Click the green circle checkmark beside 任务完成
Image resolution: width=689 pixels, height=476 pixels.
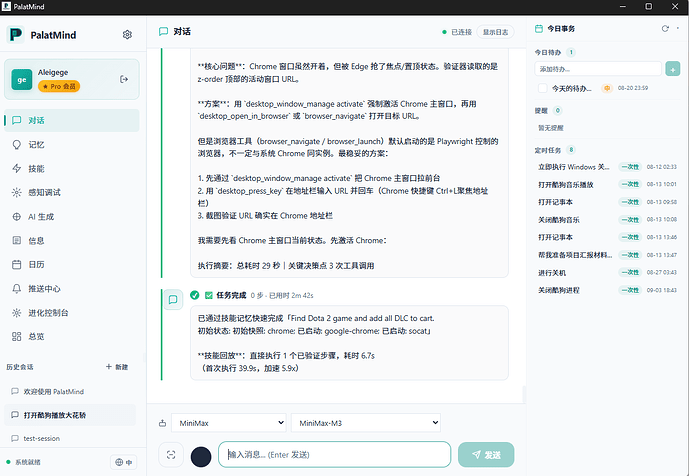[x=195, y=295]
